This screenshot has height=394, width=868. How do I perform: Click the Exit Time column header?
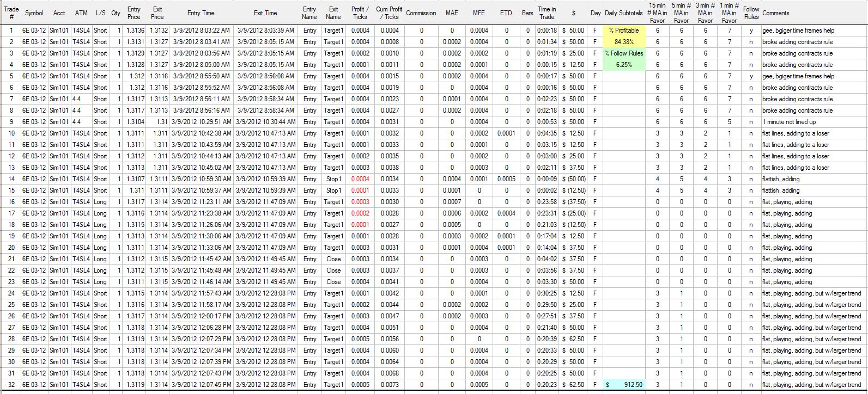266,13
